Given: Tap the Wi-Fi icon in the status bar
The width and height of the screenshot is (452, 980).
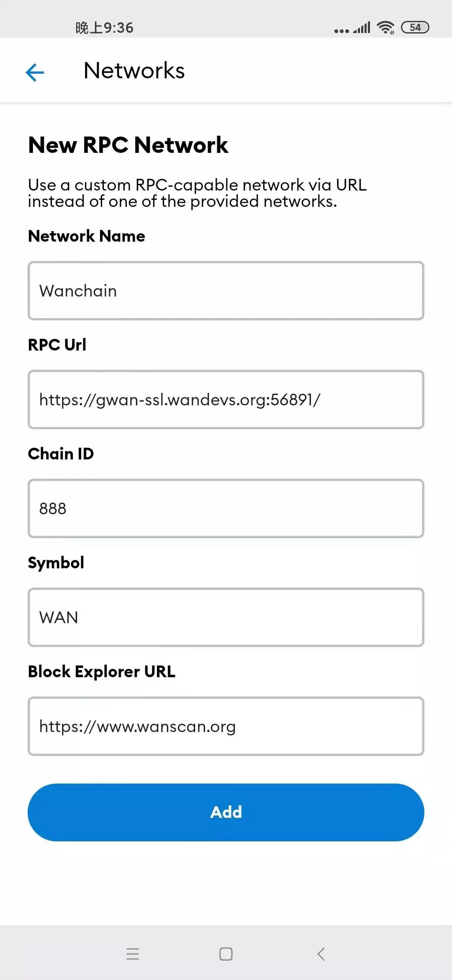Looking at the screenshot, I should pyautogui.click(x=385, y=26).
